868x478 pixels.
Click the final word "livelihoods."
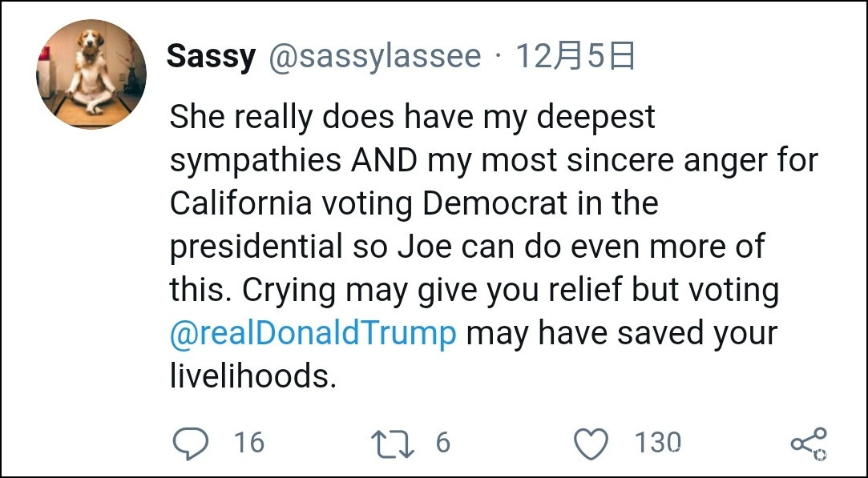252,376
